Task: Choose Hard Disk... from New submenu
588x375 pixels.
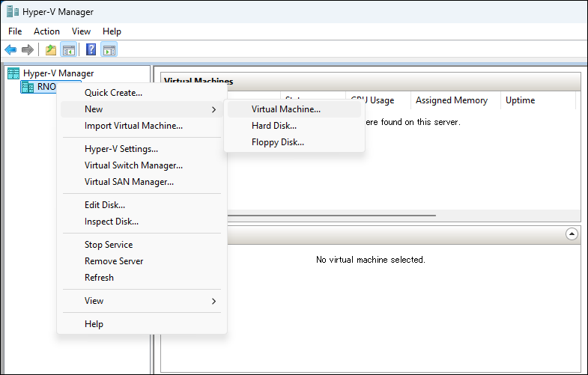Action: click(294, 126)
